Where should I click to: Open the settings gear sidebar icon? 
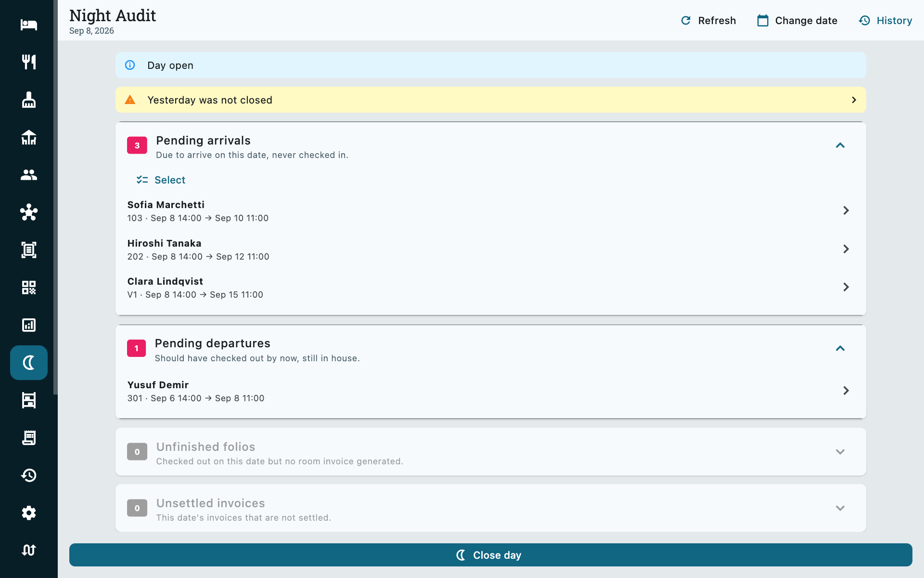[x=29, y=513]
